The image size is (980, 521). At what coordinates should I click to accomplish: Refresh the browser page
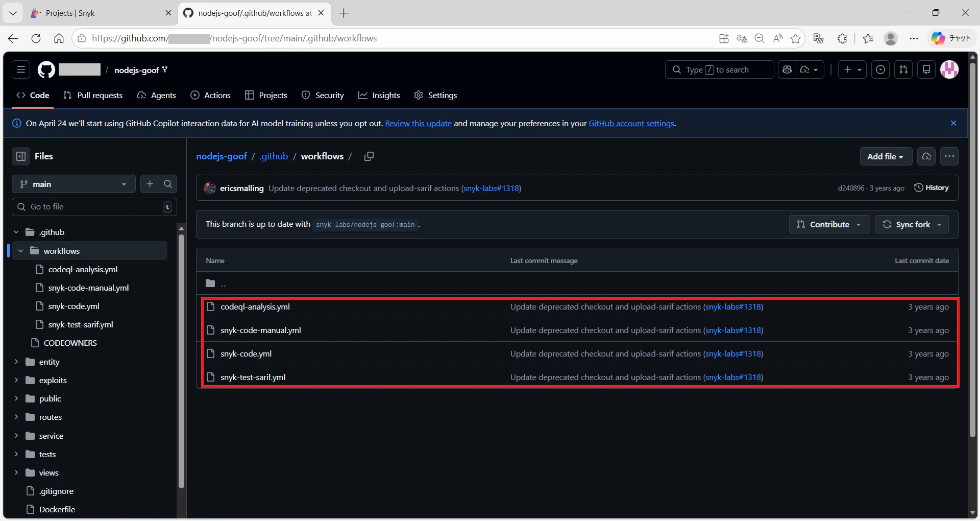pyautogui.click(x=36, y=38)
